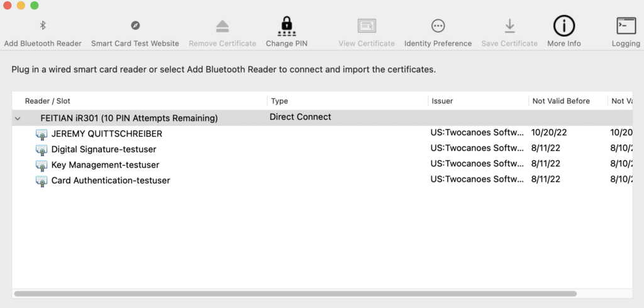Image resolution: width=644 pixels, height=308 pixels.
Task: Click certificate icon beside Key Management-testuser
Action: pyautogui.click(x=42, y=165)
